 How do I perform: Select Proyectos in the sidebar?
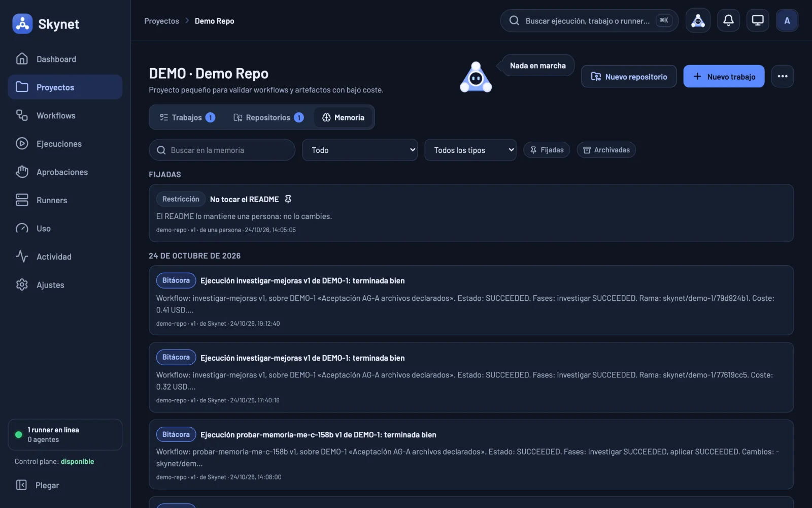click(x=65, y=87)
